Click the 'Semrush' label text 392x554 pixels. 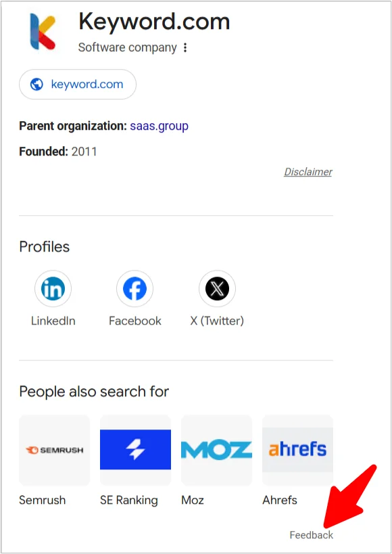point(43,500)
